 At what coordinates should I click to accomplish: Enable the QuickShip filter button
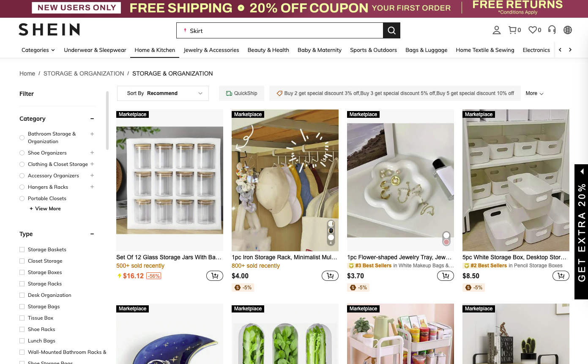coord(241,93)
